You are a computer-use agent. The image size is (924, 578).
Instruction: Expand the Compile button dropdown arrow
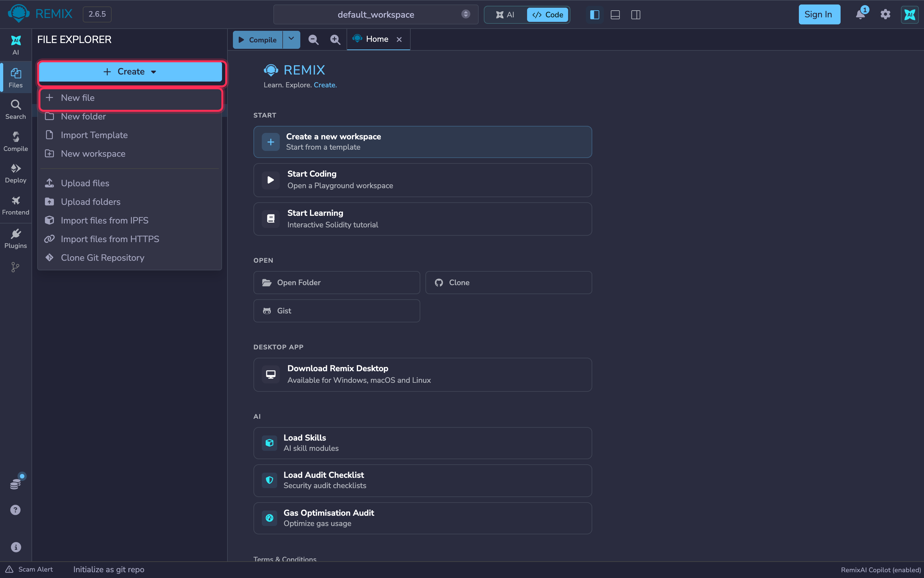(291, 39)
